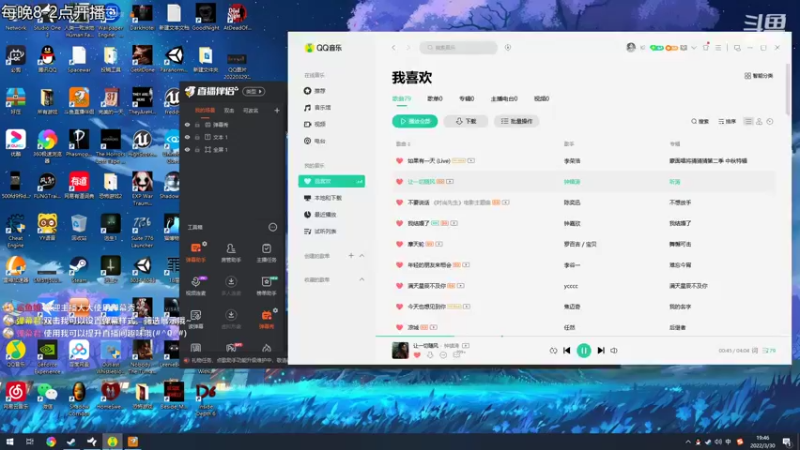Viewport: 800px width, 450px height.
Task: Unlike the song 如果有一天 (Live)
Action: coord(399,161)
